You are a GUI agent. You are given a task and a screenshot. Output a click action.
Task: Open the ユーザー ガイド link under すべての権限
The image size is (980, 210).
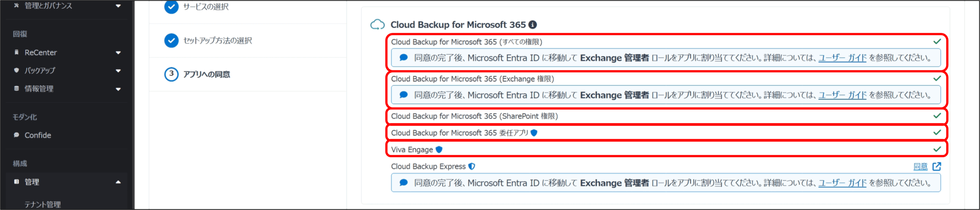[x=842, y=58]
